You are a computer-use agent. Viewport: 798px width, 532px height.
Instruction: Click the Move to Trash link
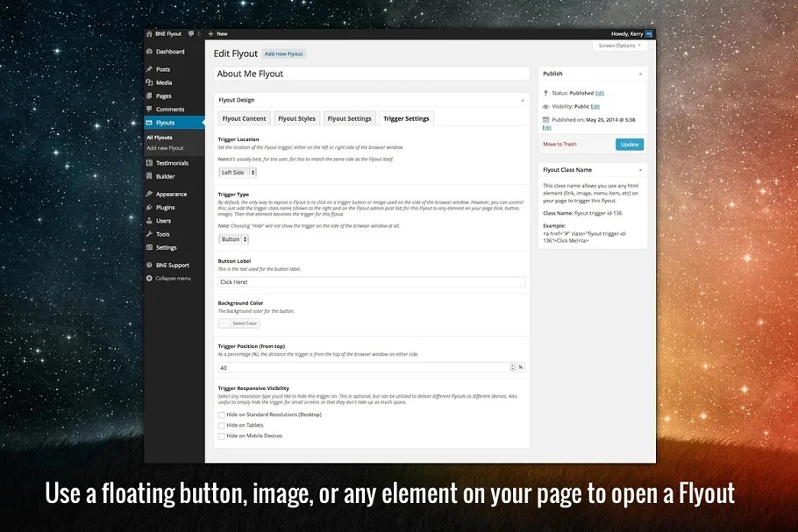pos(559,144)
